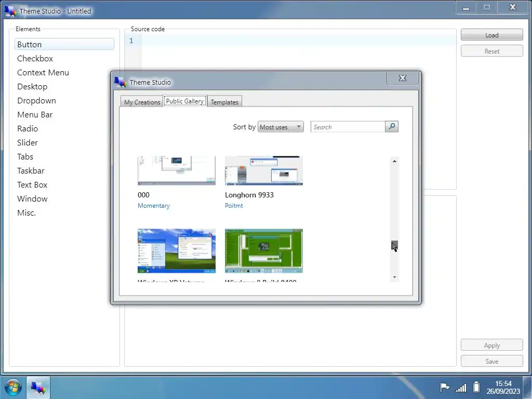The image size is (532, 399).
Task: Click the search magnifier icon in the gallery
Action: point(392,127)
